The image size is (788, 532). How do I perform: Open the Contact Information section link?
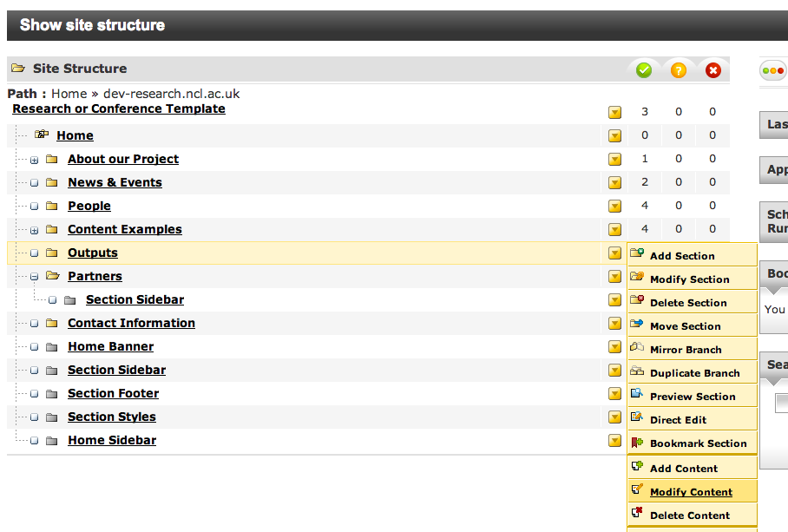click(x=131, y=323)
